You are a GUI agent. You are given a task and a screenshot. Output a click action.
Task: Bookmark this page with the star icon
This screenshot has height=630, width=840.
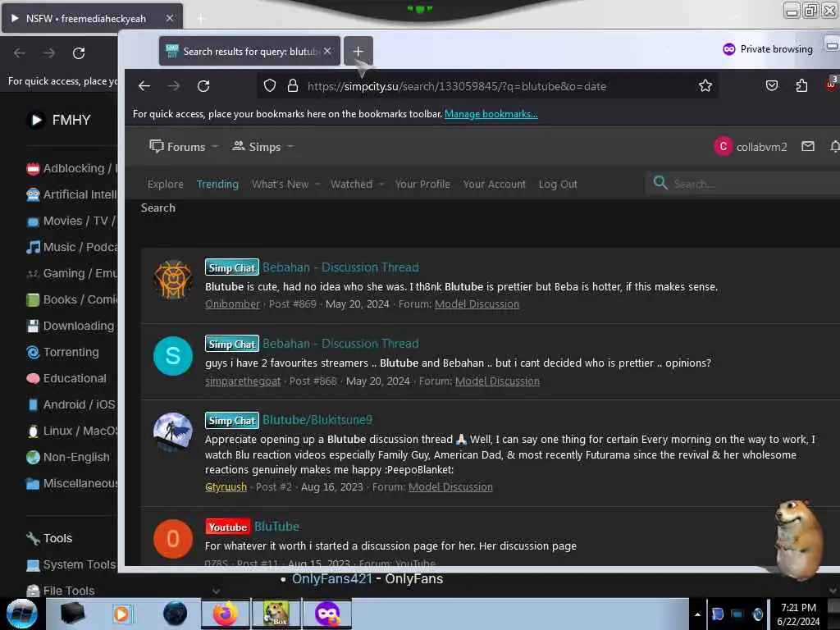coord(705,85)
